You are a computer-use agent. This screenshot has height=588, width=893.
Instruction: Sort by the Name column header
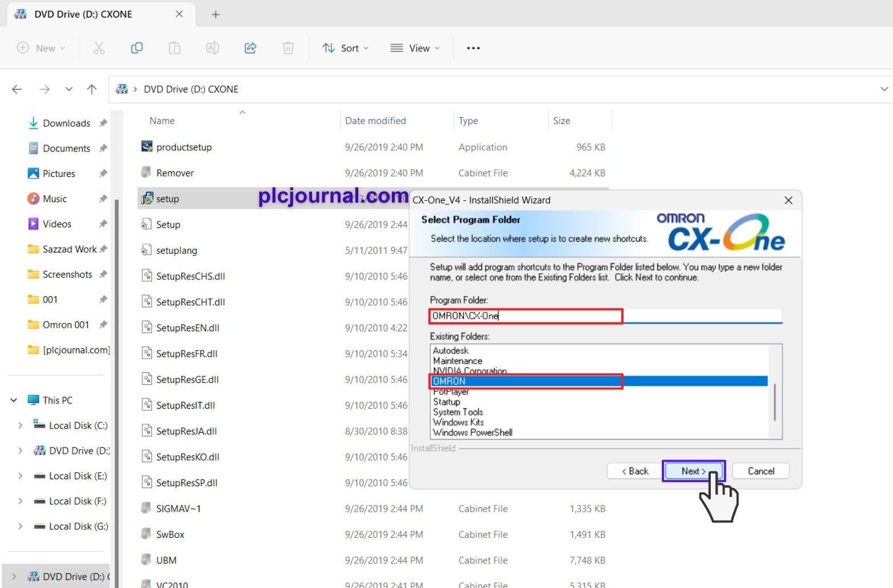(162, 121)
